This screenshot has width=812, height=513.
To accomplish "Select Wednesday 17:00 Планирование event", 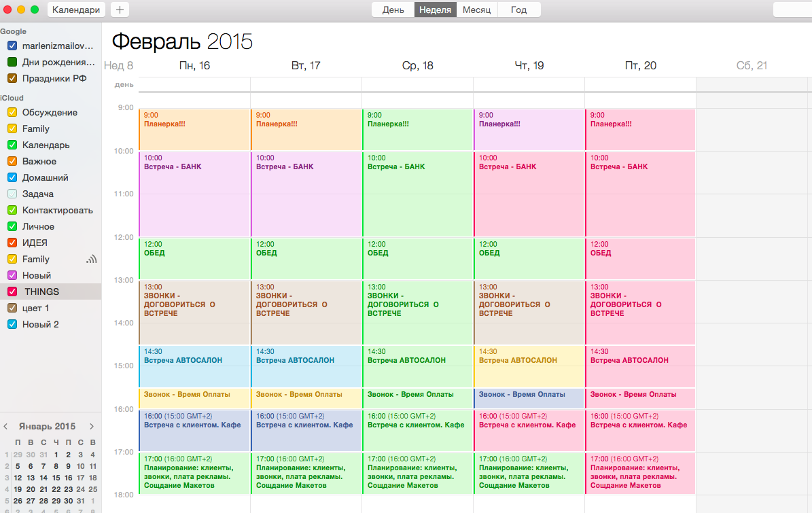I will click(417, 474).
